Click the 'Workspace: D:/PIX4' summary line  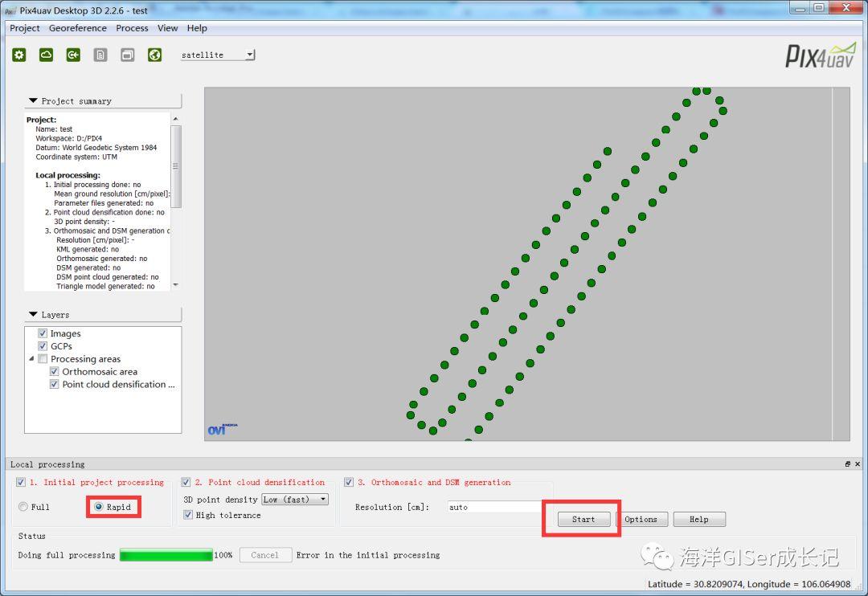68,138
